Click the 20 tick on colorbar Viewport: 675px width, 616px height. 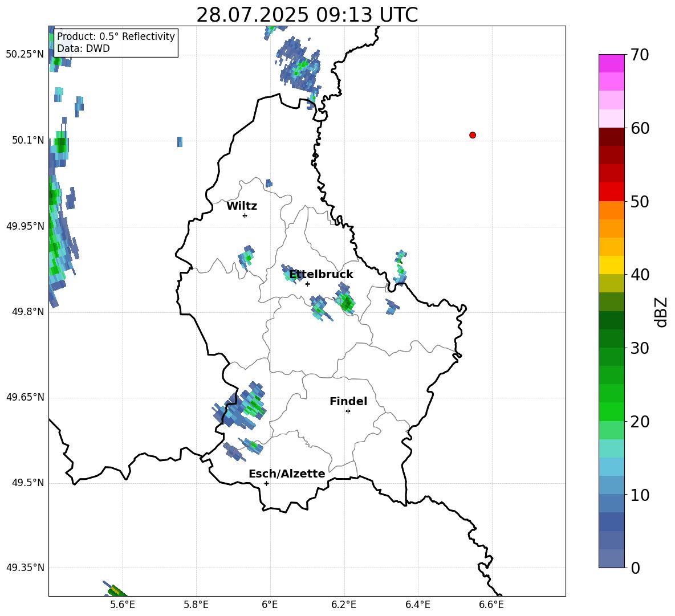pos(640,421)
